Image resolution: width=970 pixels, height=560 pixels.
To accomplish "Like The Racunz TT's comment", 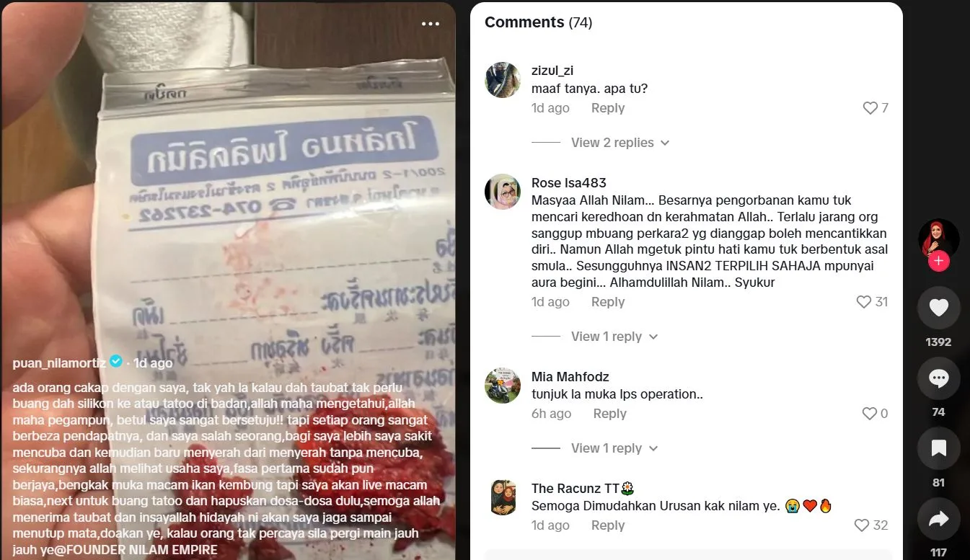I will 862,525.
